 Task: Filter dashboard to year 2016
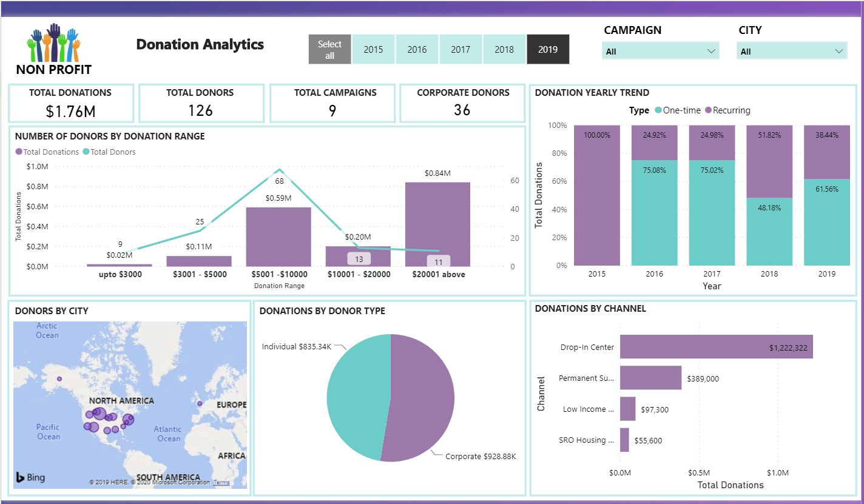pyautogui.click(x=417, y=49)
